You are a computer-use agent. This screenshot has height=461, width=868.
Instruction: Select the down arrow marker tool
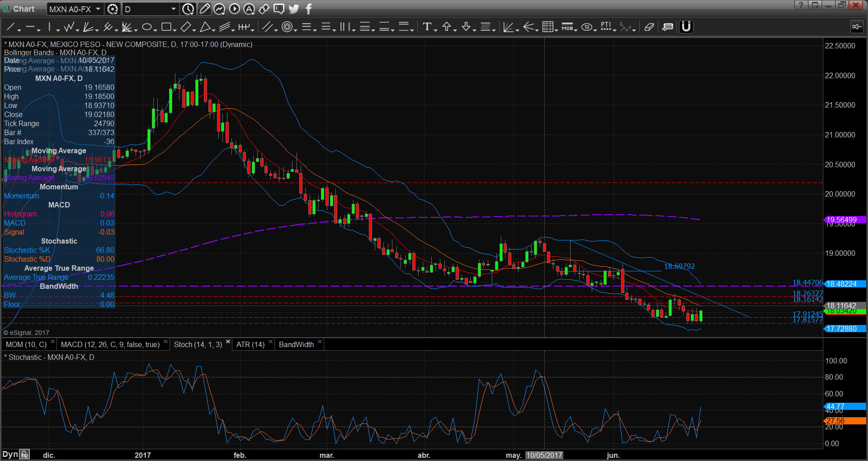466,27
